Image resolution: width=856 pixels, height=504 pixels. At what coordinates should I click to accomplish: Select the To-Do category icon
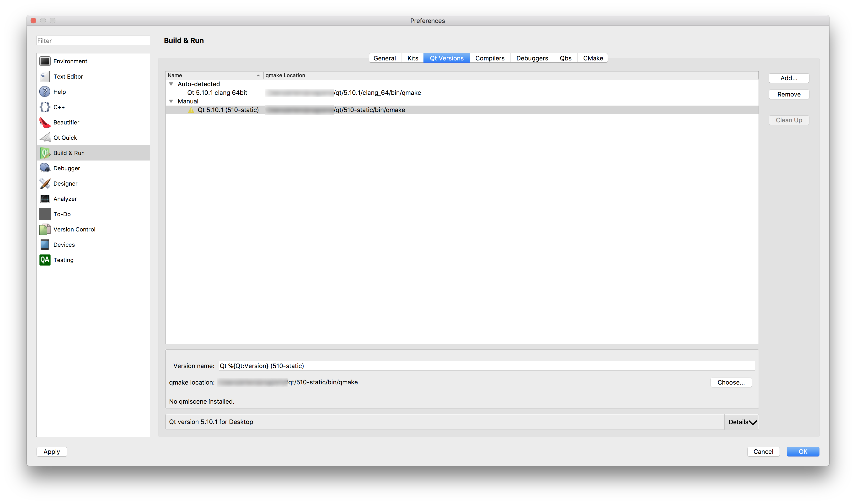pyautogui.click(x=44, y=214)
